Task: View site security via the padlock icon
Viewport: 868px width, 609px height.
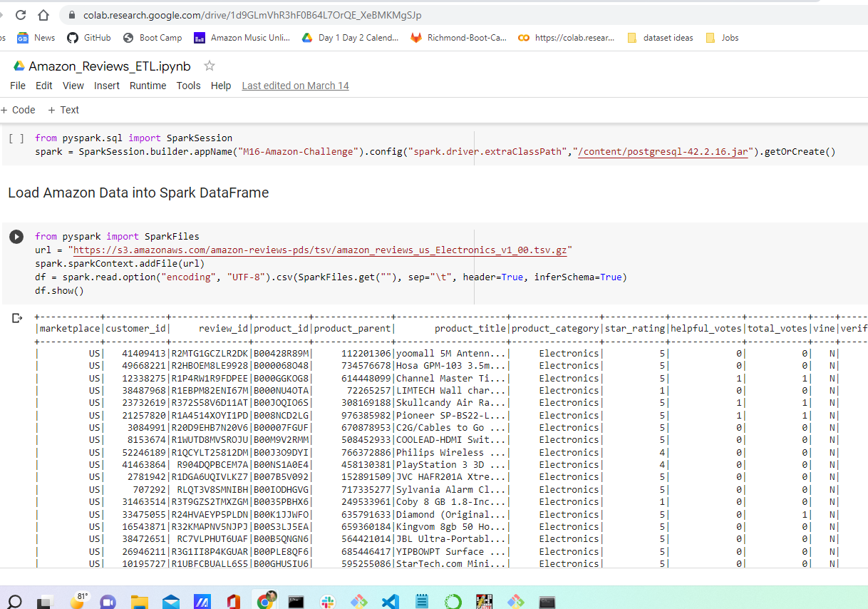Action: point(71,14)
